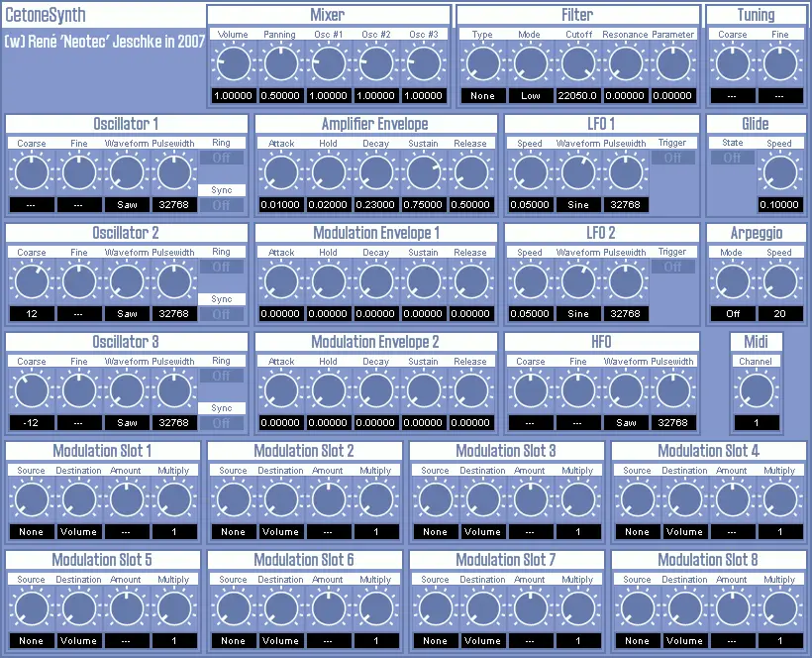This screenshot has height=658, width=812.
Task: Click Modulation Envelope 1 Decay knob
Action: (x=376, y=281)
